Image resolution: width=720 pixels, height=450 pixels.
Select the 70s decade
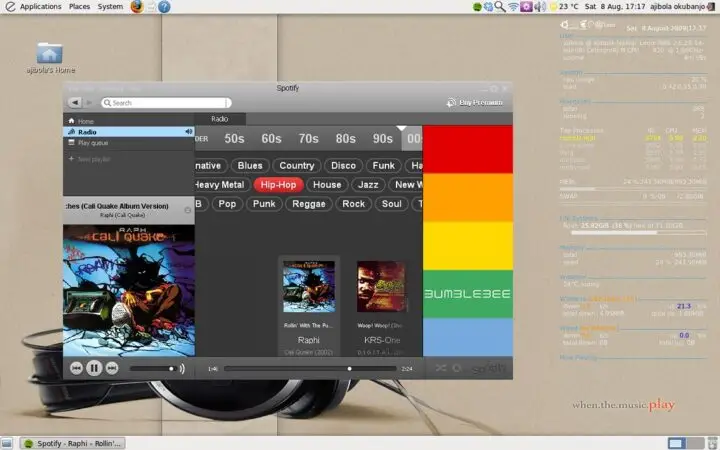309,139
